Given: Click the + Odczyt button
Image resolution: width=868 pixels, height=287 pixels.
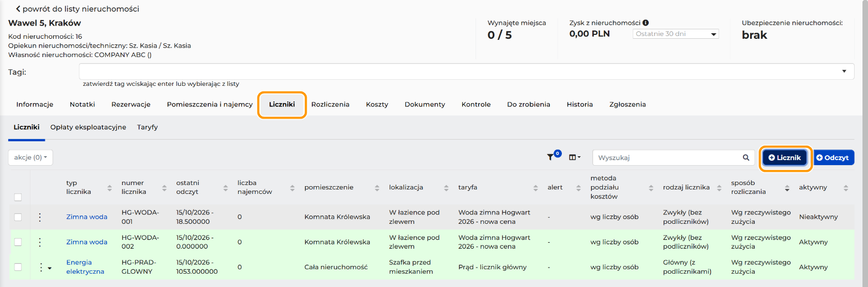Looking at the screenshot, I should click(x=833, y=158).
